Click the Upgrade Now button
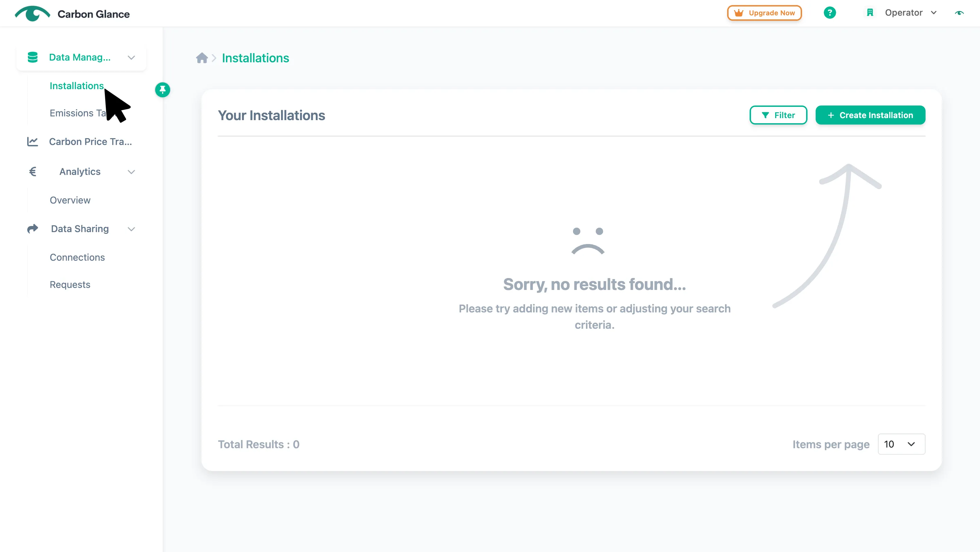The image size is (980, 552). (764, 13)
